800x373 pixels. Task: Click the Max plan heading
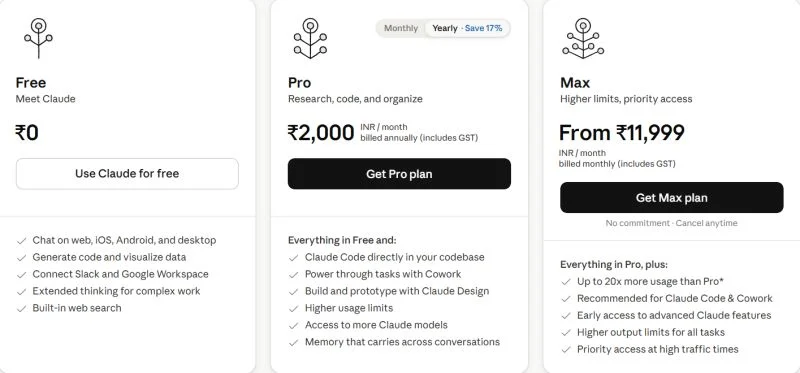click(575, 83)
